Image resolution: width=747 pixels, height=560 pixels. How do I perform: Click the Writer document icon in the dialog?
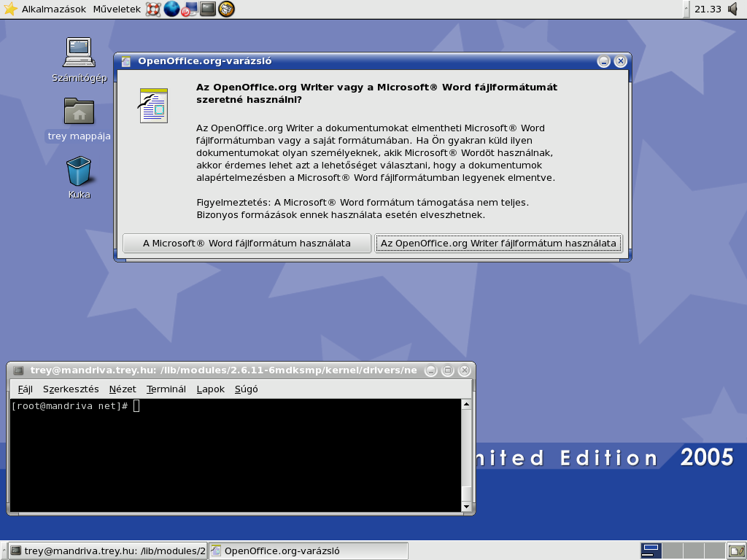[153, 105]
